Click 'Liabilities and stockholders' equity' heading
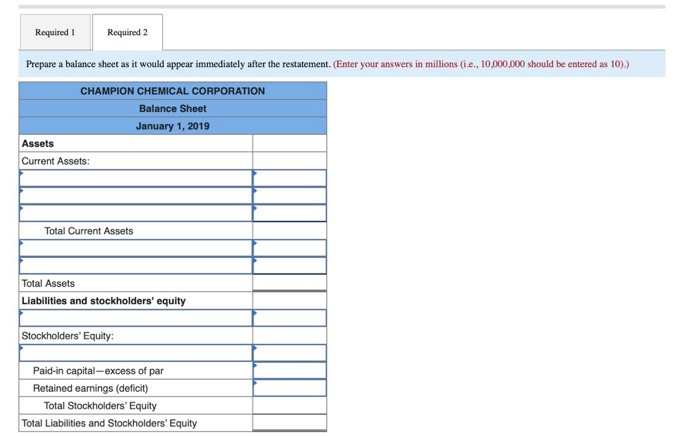 [x=104, y=301]
